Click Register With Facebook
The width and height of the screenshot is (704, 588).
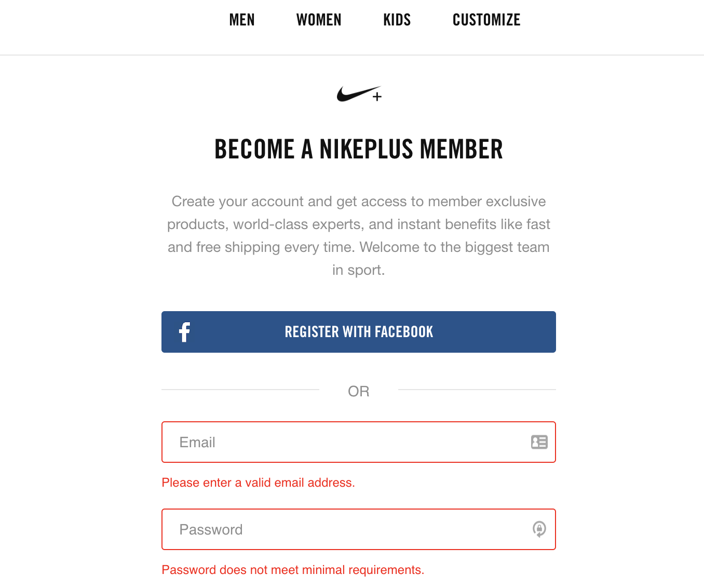point(359,331)
